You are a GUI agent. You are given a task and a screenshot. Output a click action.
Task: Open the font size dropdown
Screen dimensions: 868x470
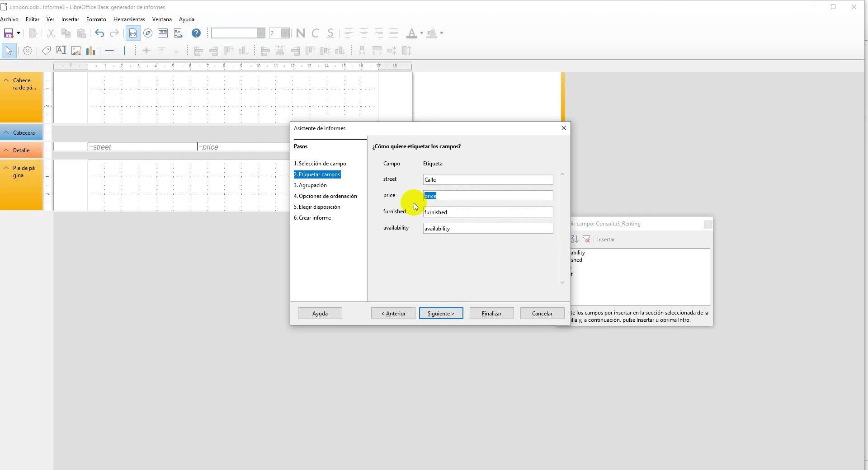(x=285, y=33)
